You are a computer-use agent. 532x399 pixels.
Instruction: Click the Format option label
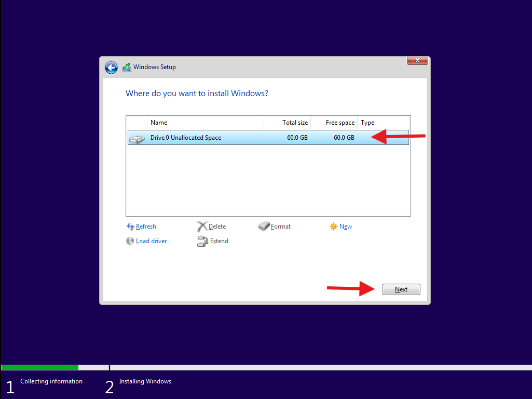[281, 227]
